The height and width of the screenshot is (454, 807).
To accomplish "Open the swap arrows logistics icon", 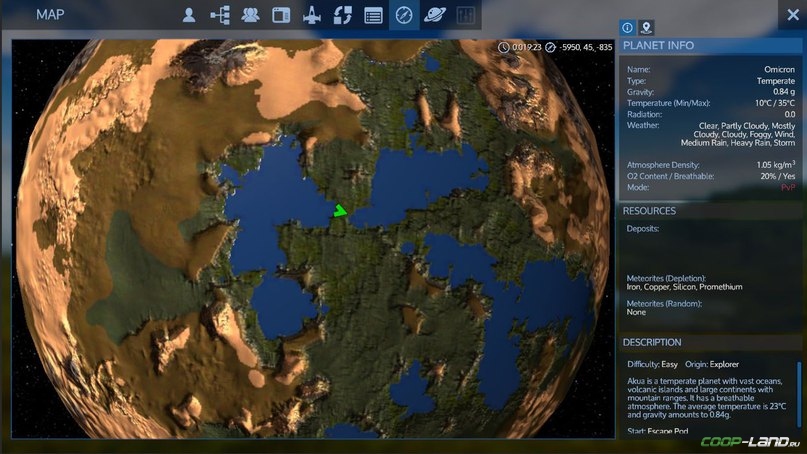I will tap(343, 15).
